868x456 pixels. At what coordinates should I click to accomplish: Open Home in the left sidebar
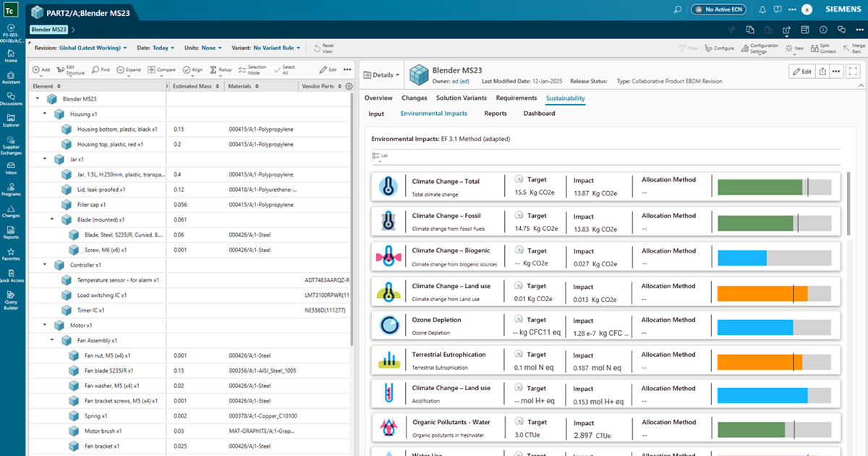pos(11,55)
